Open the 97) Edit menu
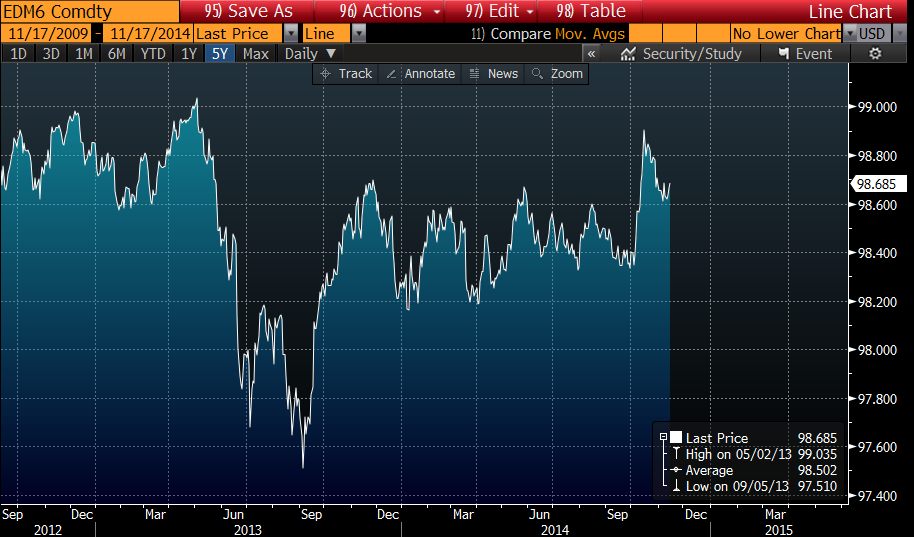Viewport: 914px width, 537px height. (491, 11)
